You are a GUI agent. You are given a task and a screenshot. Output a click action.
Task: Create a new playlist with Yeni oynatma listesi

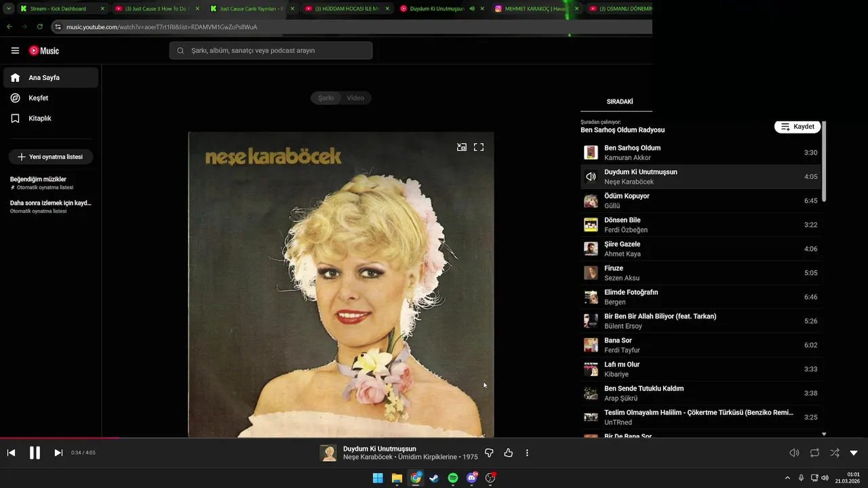point(51,157)
